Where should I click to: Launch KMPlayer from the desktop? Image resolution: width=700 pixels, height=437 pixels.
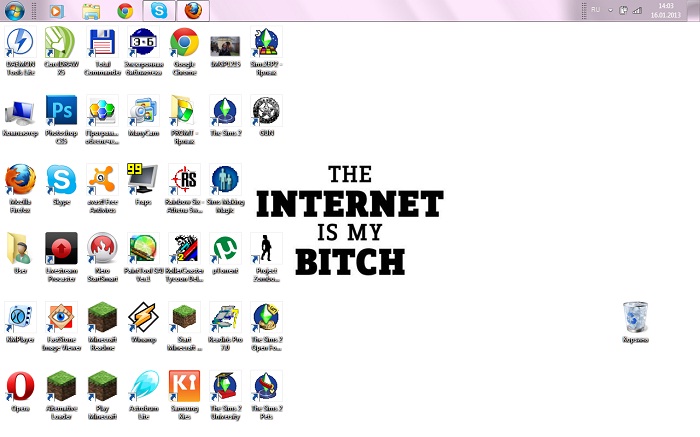pos(20,317)
